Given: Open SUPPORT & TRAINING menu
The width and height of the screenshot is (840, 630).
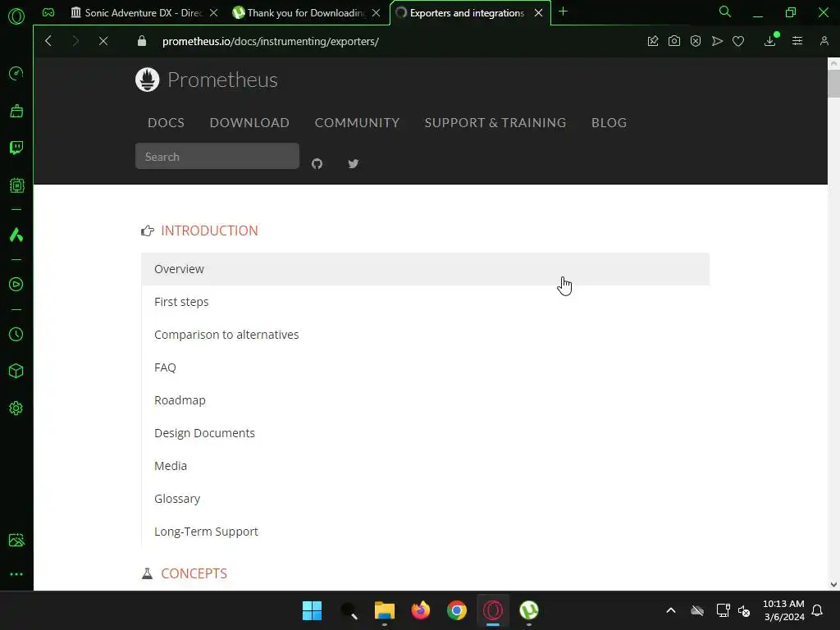Looking at the screenshot, I should pyautogui.click(x=495, y=123).
